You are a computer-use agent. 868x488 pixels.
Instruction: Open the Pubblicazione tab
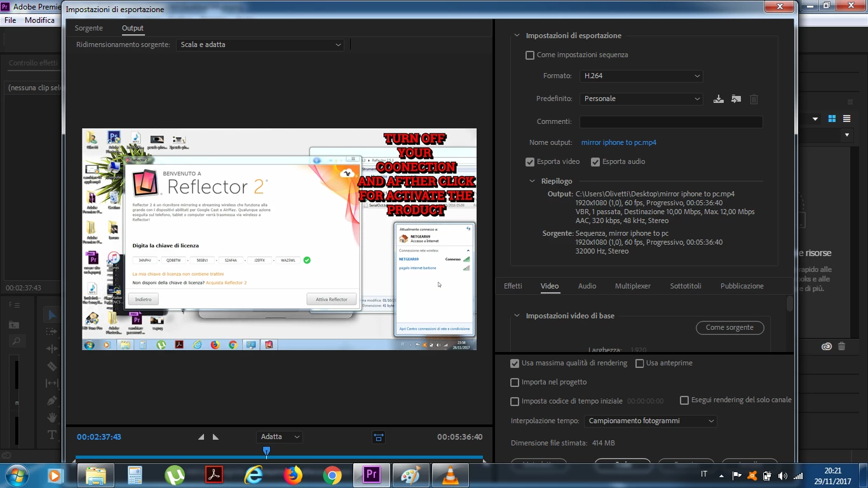(742, 286)
